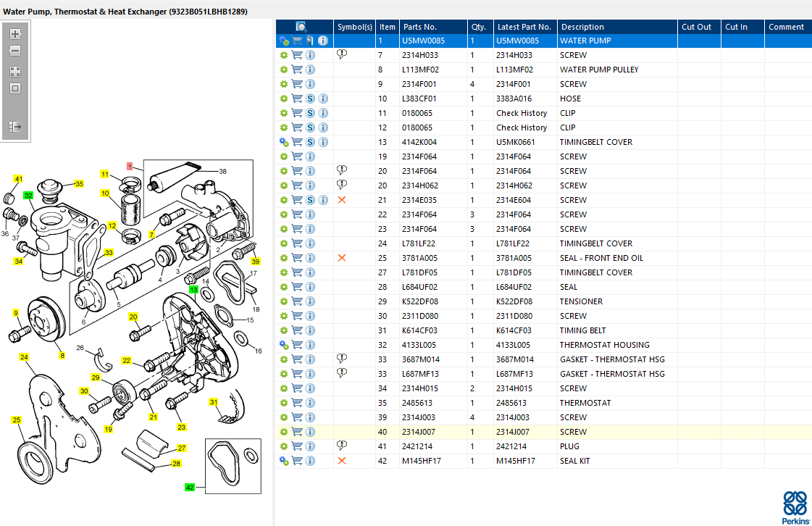Open the parts list search icon in header
812x526 pixels.
[x=301, y=26]
